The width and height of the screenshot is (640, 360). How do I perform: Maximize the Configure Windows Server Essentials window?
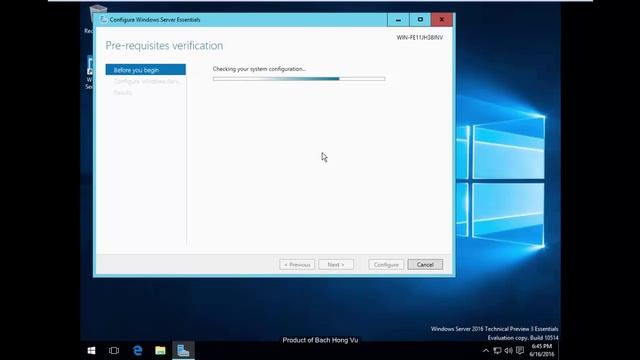click(x=420, y=20)
